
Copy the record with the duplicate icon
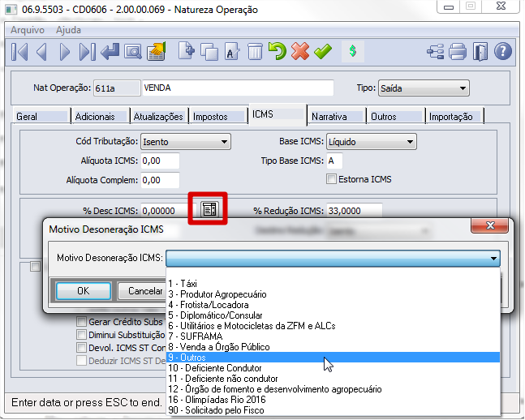pos(209,52)
